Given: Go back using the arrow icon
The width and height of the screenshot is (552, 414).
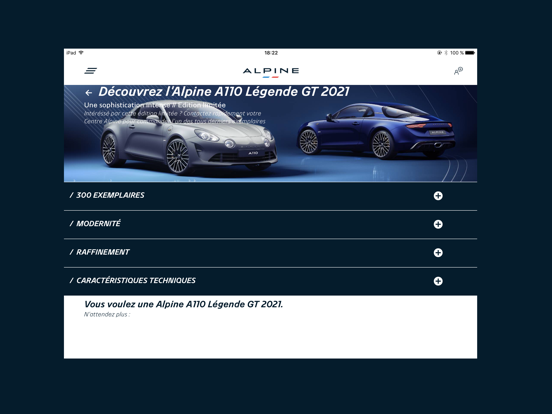Looking at the screenshot, I should point(89,93).
